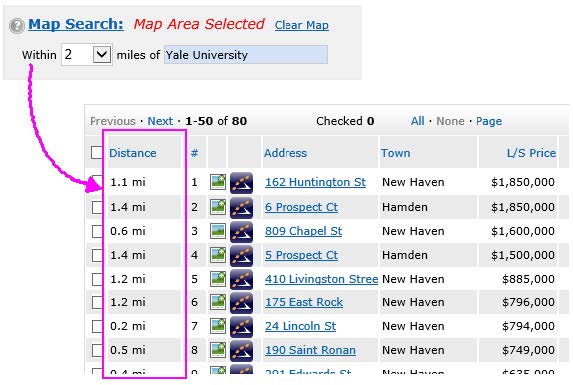Tick the select-all checkbox in header row
The image size is (573, 385).
[x=97, y=153]
